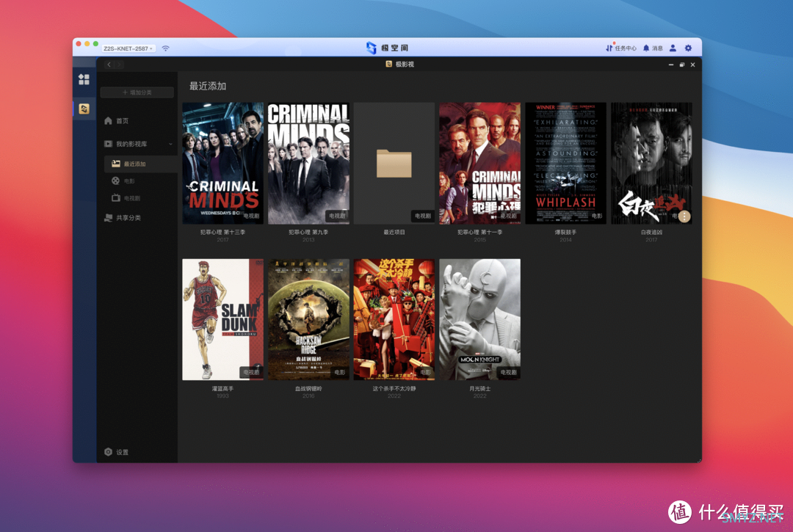This screenshot has height=532, width=793.
Task: Open the gear settings in top bar
Action: click(x=688, y=48)
